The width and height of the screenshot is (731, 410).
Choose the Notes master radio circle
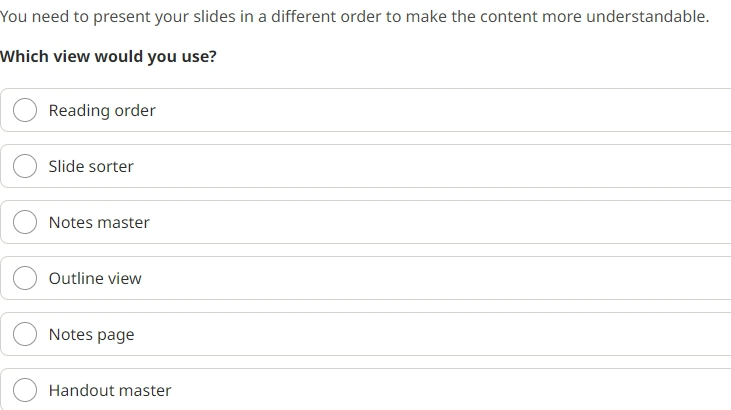tap(25, 222)
